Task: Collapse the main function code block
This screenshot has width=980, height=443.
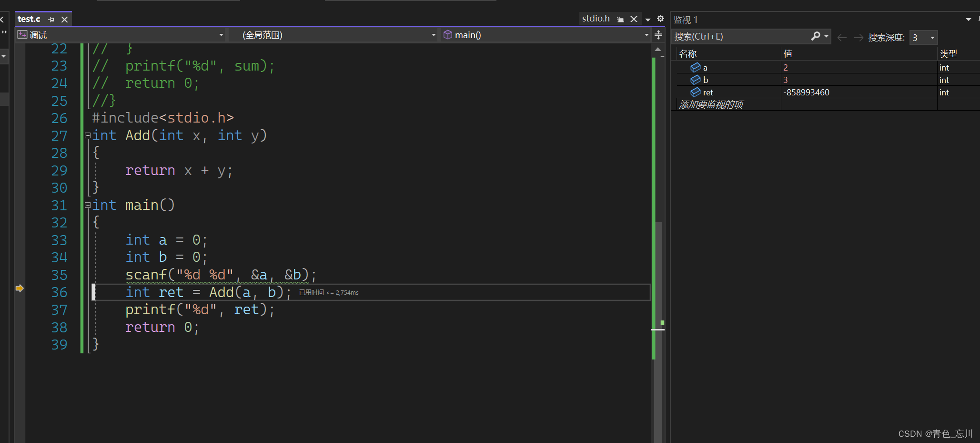Action: (88, 206)
